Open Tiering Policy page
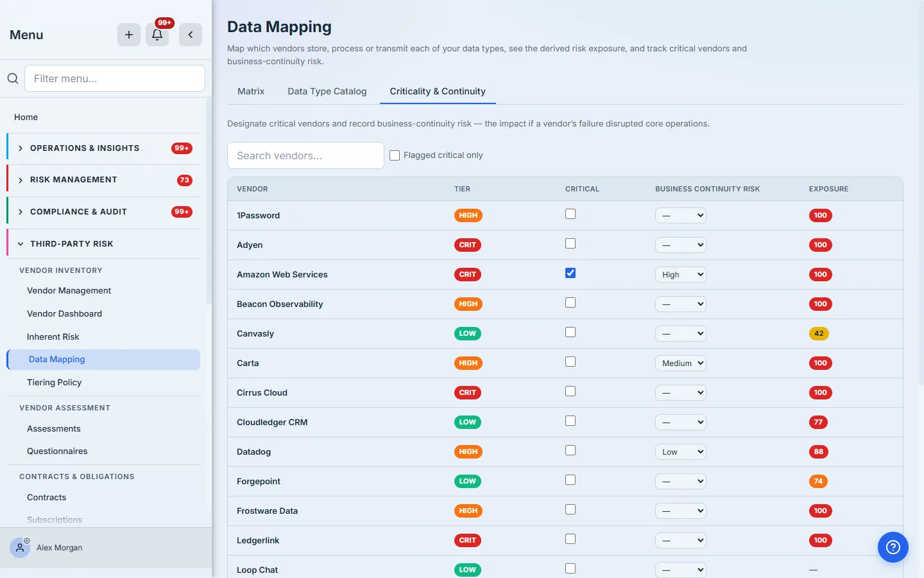The width and height of the screenshot is (924, 578). (x=55, y=383)
